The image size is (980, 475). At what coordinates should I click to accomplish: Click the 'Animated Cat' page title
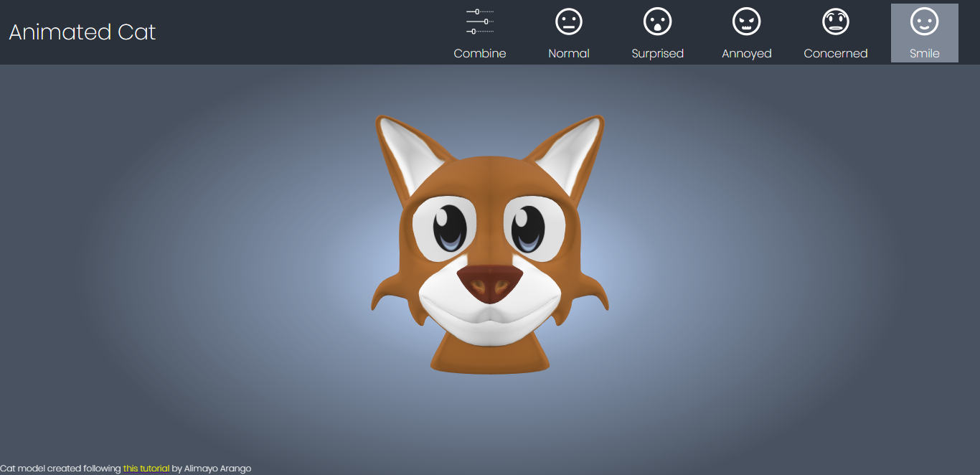pos(83,32)
